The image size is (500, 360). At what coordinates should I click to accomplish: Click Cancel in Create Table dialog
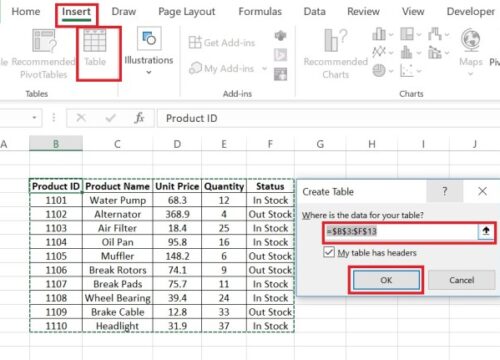(x=461, y=280)
